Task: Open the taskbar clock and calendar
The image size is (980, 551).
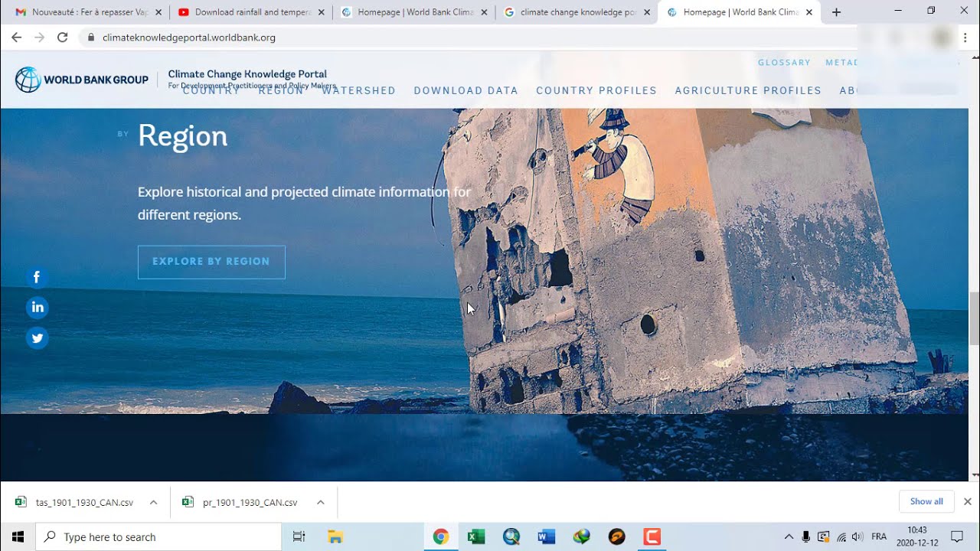Action: (917, 536)
